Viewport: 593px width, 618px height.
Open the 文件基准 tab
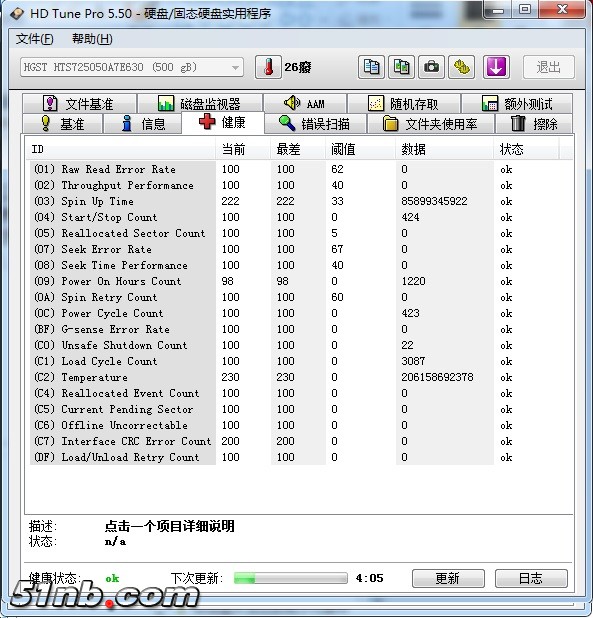79,104
